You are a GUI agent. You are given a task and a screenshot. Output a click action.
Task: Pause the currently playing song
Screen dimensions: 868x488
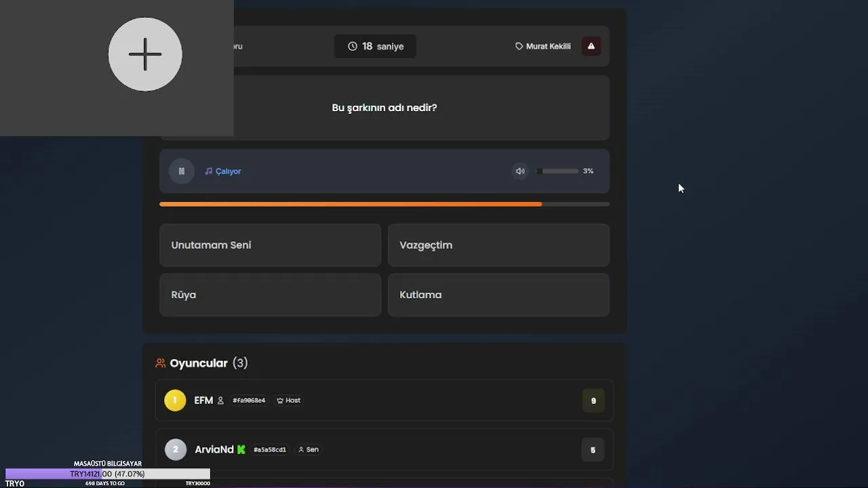[182, 171]
